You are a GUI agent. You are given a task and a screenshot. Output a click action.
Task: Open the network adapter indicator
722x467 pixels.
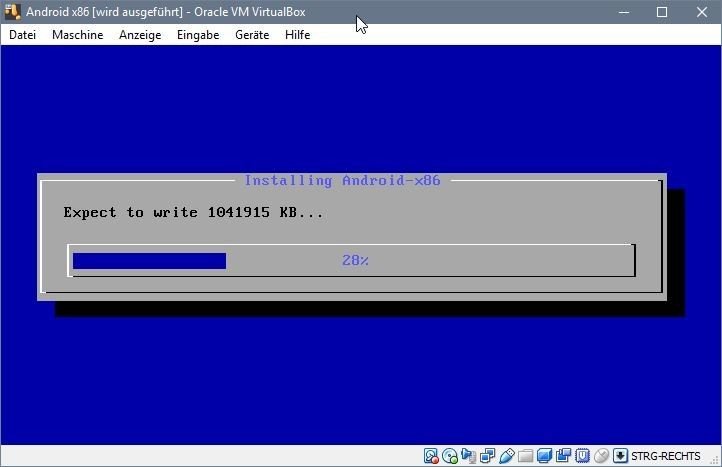[488, 456]
